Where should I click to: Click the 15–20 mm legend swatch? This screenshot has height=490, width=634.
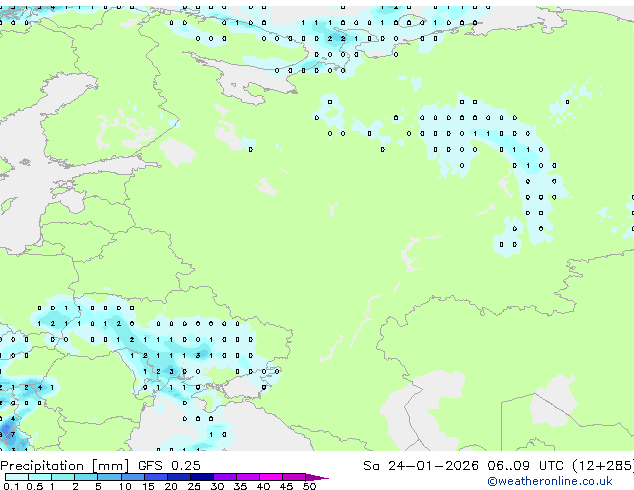(x=156, y=477)
